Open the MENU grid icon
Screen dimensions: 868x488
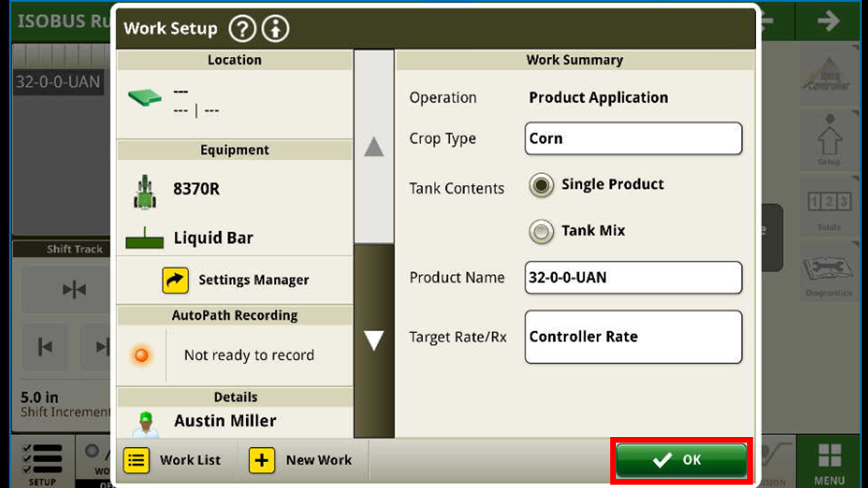click(829, 455)
